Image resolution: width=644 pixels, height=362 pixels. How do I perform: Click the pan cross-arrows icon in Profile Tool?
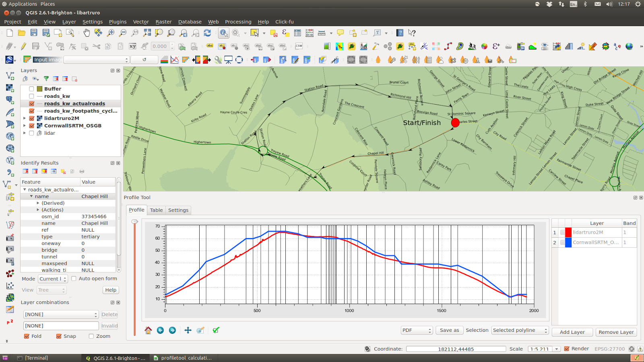coord(188,330)
